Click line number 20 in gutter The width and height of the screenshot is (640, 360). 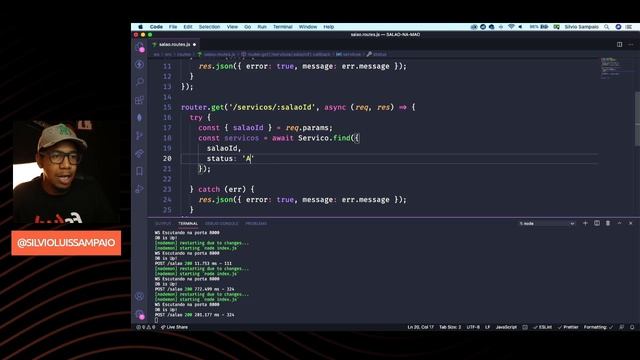point(167,159)
